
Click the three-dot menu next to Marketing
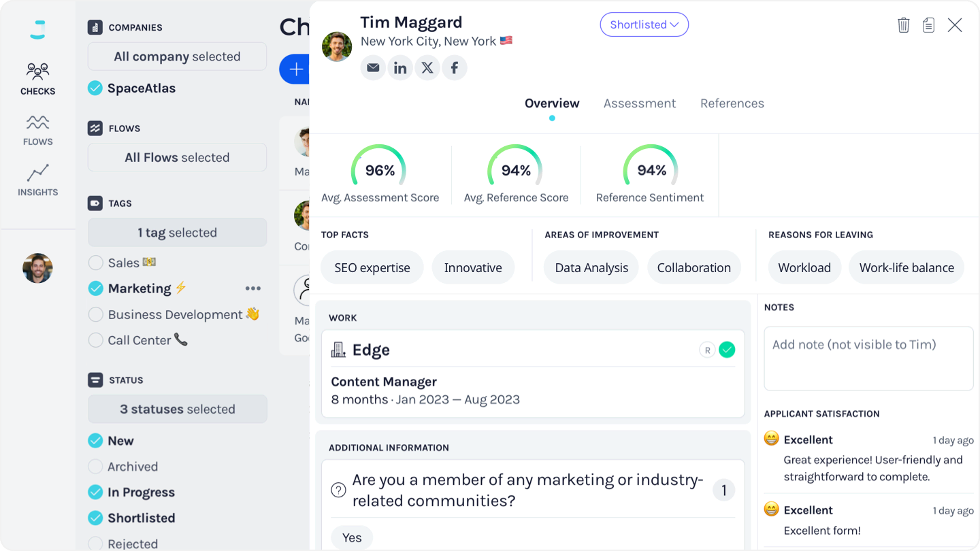[253, 288]
